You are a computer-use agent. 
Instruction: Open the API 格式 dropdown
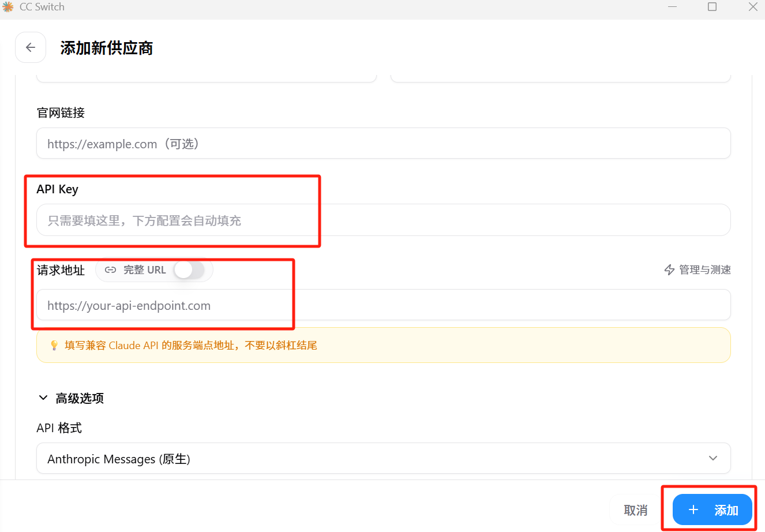(384, 458)
